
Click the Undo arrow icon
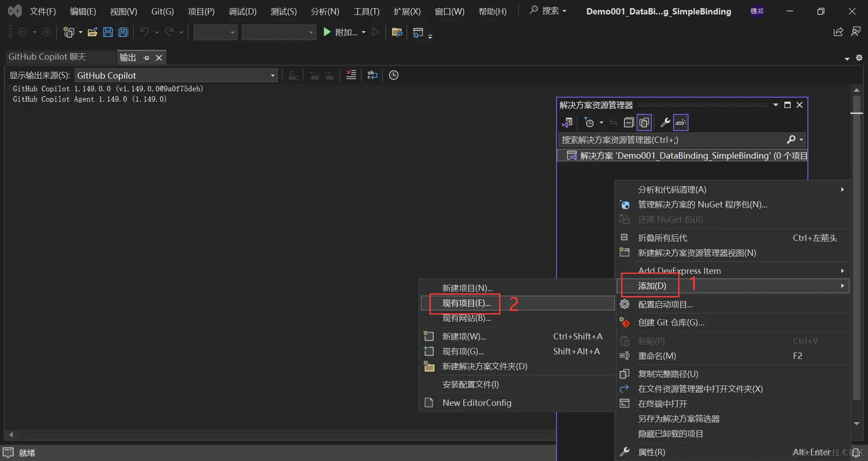coord(145,32)
